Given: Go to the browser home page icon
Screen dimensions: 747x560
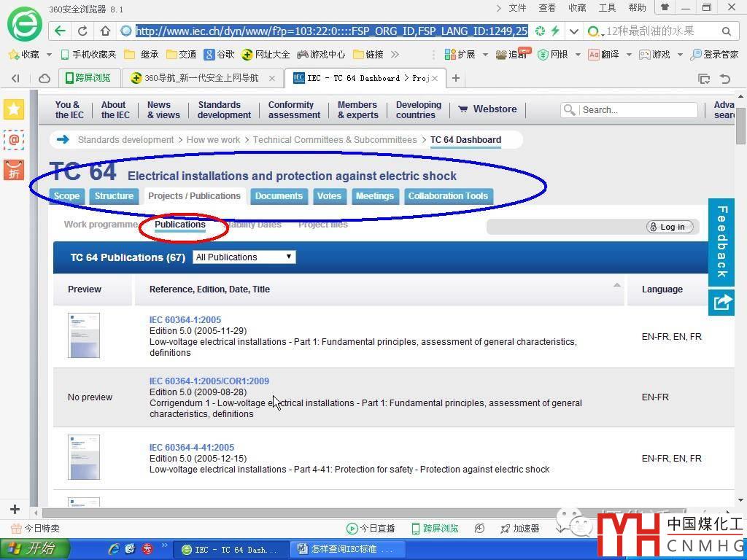Looking at the screenshot, I should click(105, 31).
